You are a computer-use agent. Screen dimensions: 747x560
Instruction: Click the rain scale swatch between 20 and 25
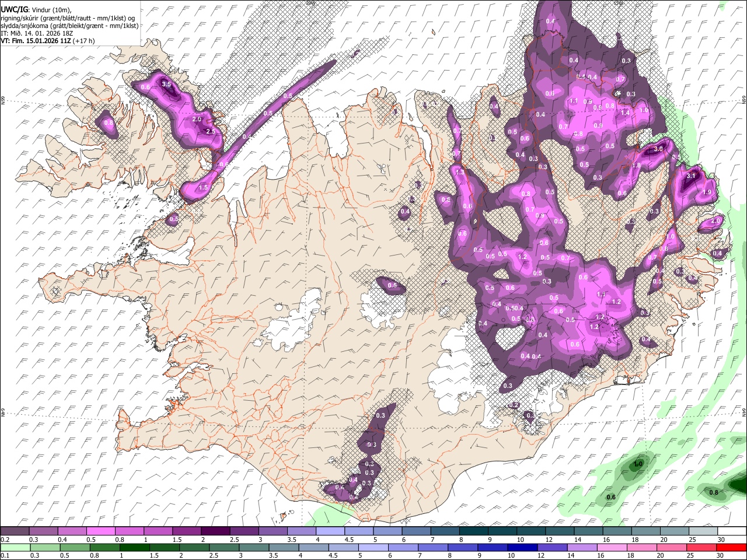click(672, 547)
